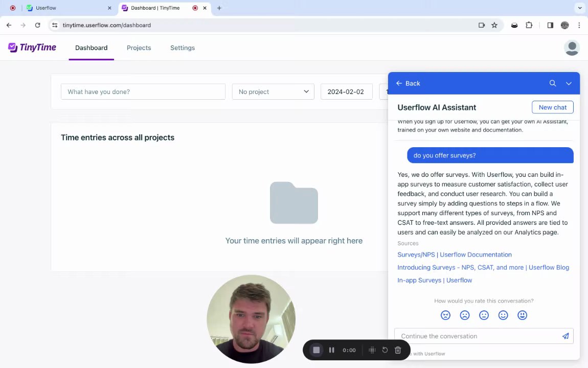The width and height of the screenshot is (588, 368).
Task: Rate conversation with the neutral face
Action: tap(484, 315)
